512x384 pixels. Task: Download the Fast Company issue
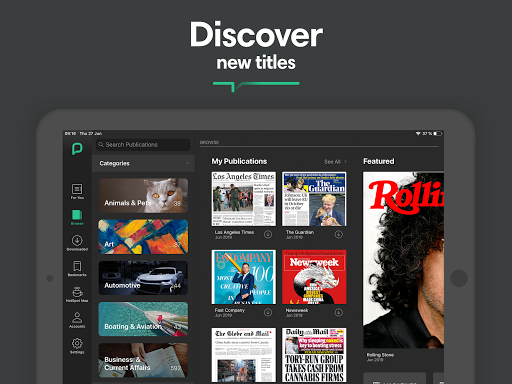[x=268, y=312]
